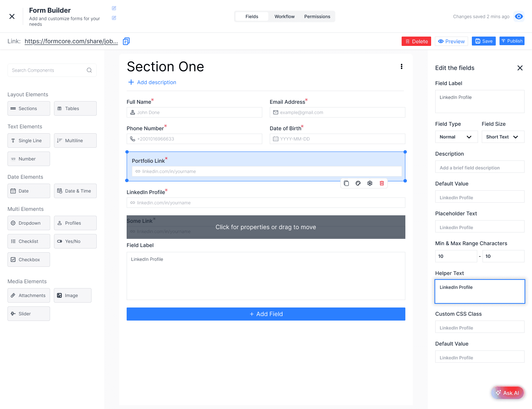Screen dimensions: 532x409
Task: Open the field style palette icon
Action: pos(358,183)
